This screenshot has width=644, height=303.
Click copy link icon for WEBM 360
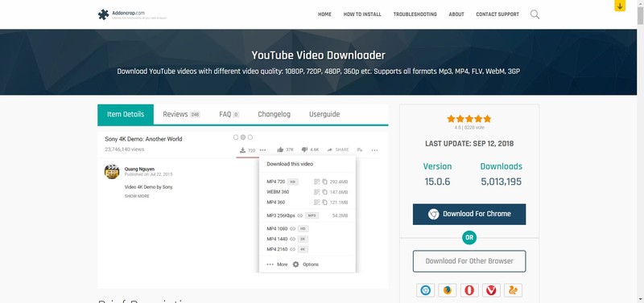tap(324, 192)
